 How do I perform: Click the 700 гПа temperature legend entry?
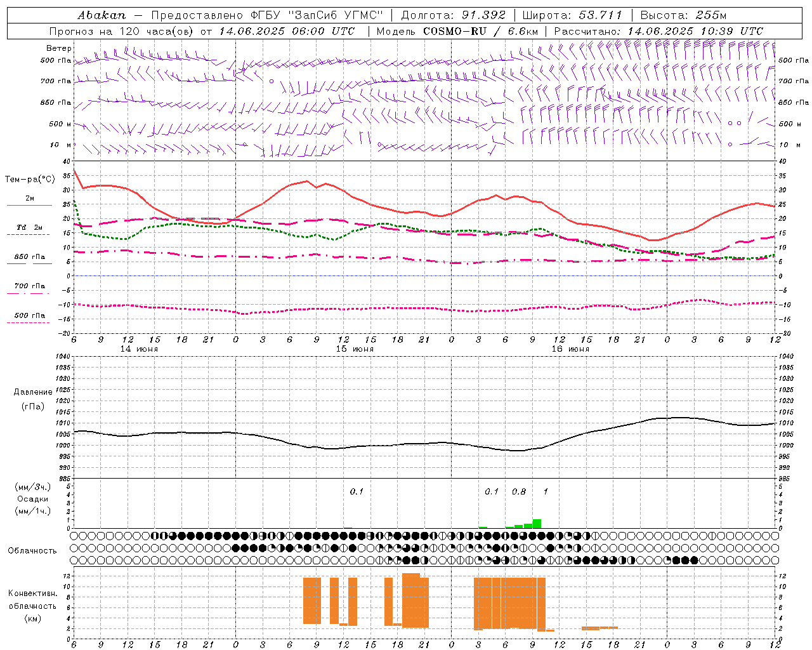[30, 286]
